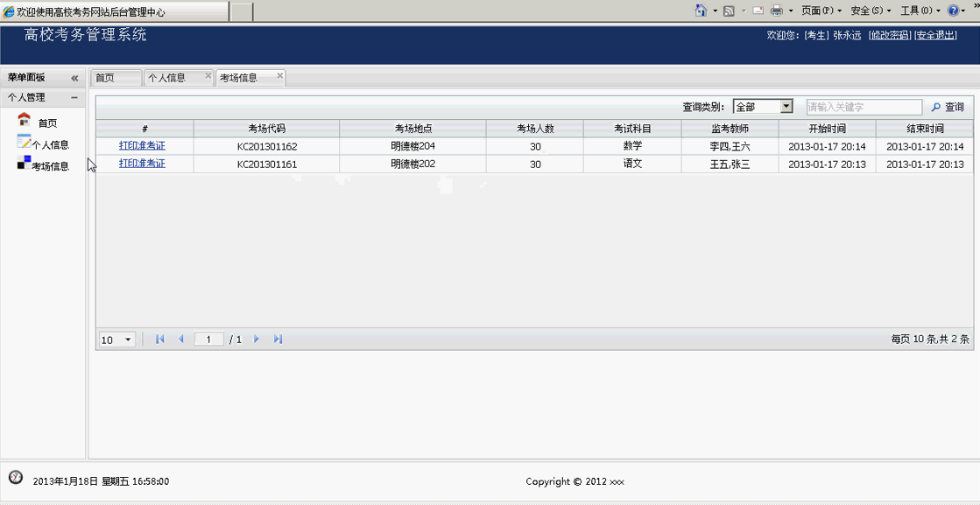This screenshot has height=505, width=980.
Task: Open the page size 10 dropdown
Action: (116, 340)
